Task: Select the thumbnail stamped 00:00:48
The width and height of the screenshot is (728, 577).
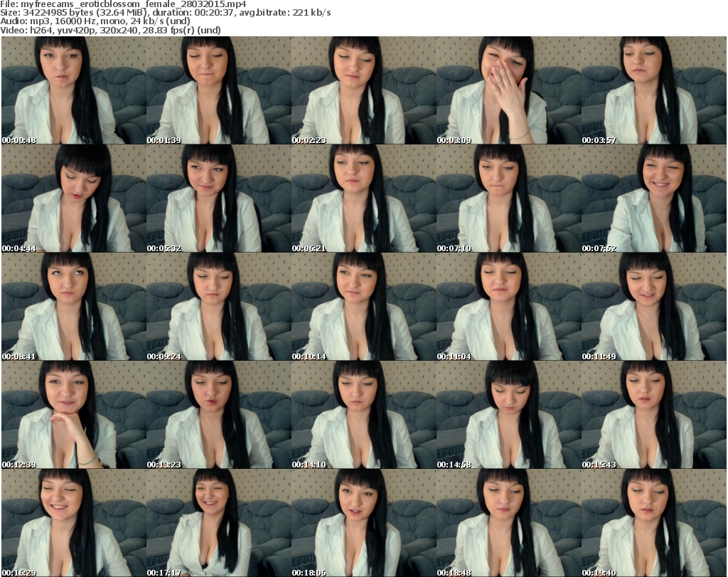Action: click(x=74, y=90)
